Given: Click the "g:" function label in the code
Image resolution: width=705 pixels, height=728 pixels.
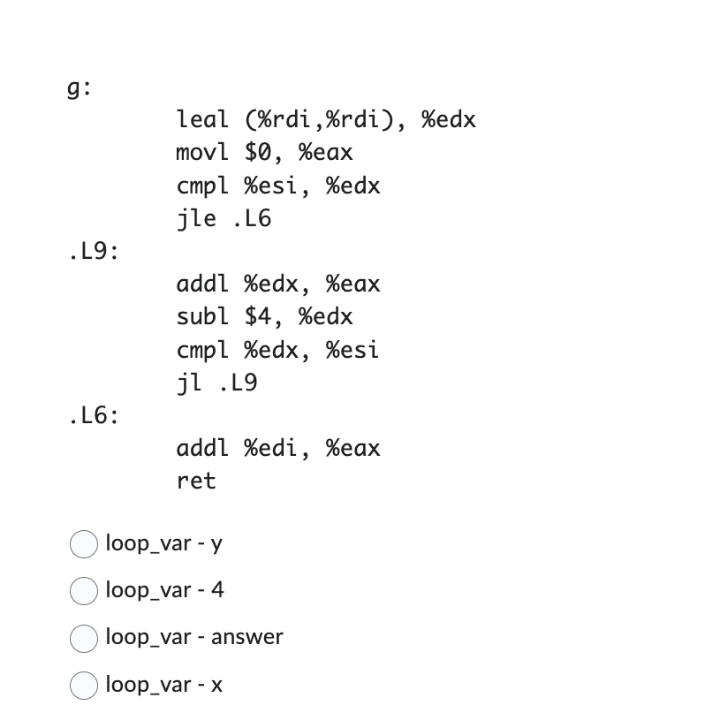Looking at the screenshot, I should [x=80, y=88].
